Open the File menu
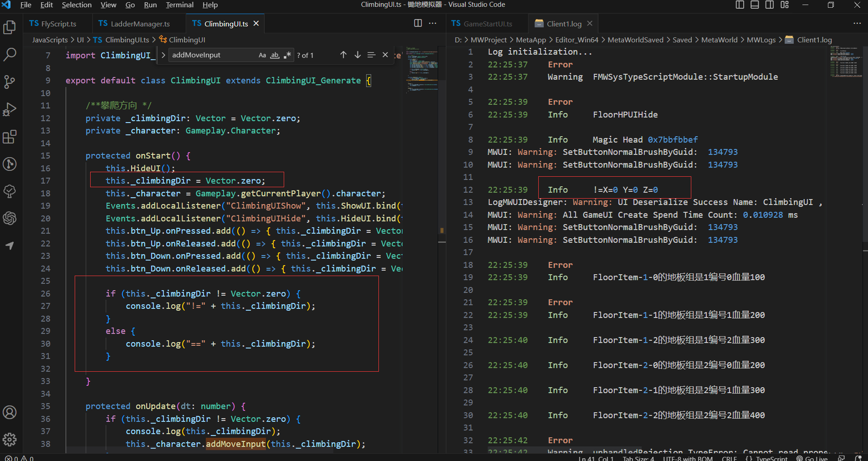The image size is (868, 461). point(26,5)
